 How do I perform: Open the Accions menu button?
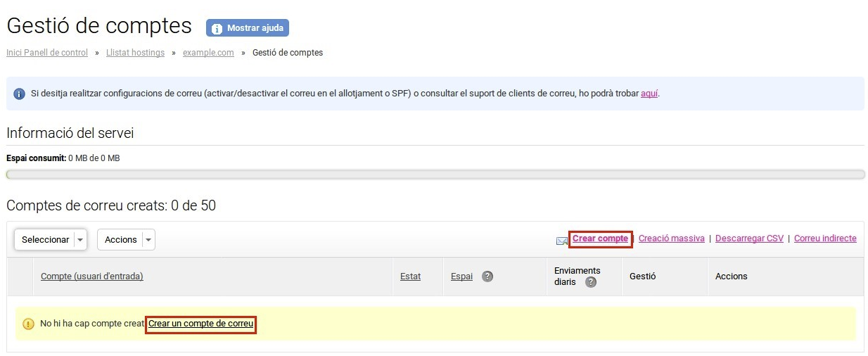tap(126, 240)
